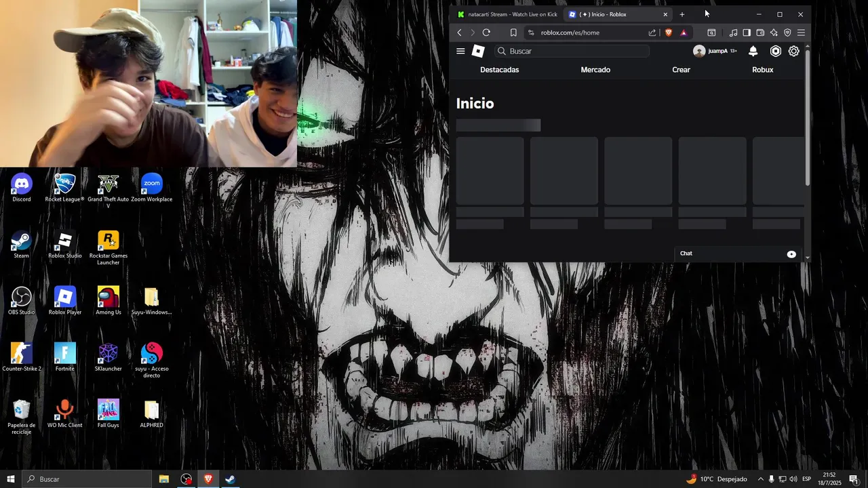868x488 pixels.
Task: Open the tab search button
Action: pos(711,33)
